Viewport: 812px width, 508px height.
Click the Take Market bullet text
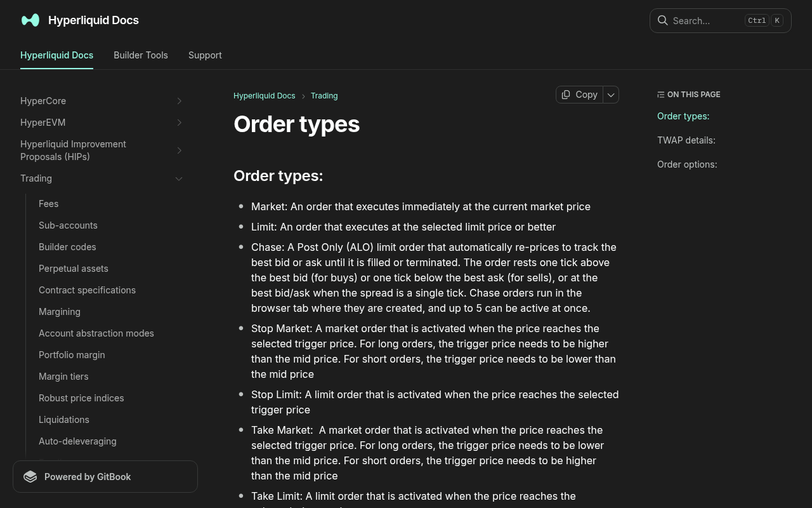click(x=428, y=453)
